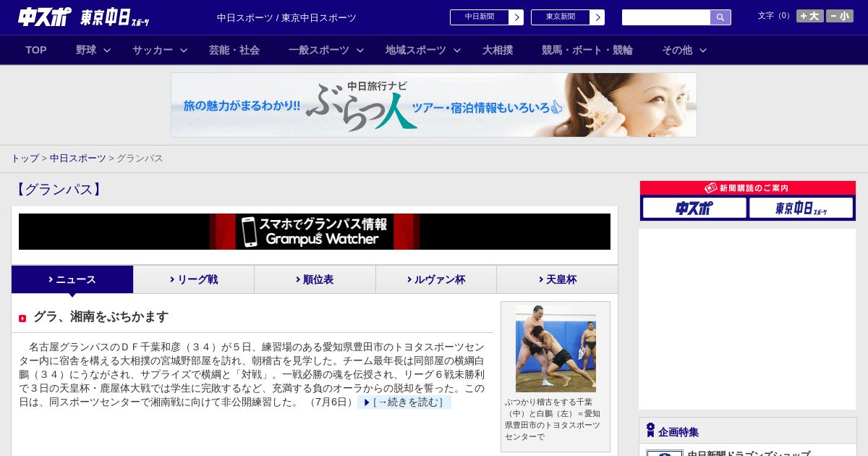Focus the site search input field
The width and height of the screenshot is (868, 456).
click(666, 17)
